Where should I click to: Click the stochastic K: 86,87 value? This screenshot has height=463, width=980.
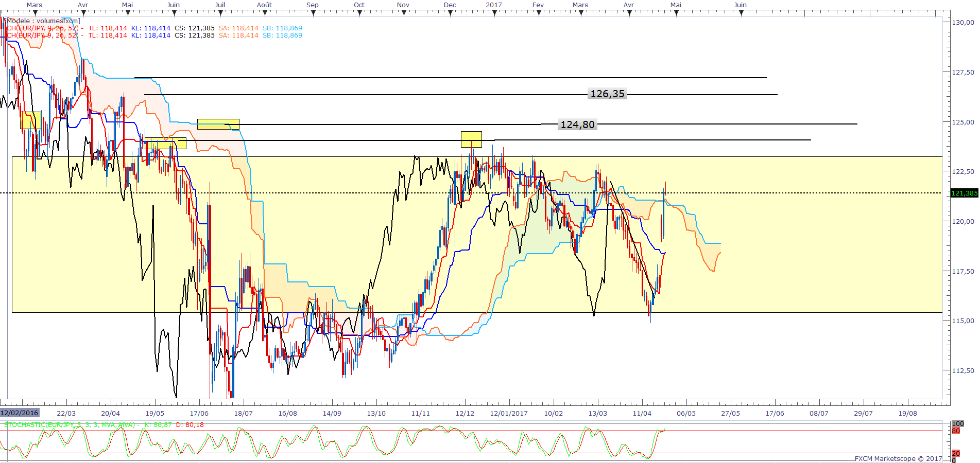point(158,425)
